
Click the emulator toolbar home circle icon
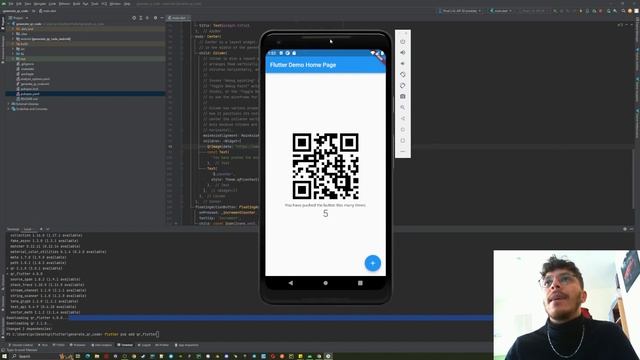[403, 129]
